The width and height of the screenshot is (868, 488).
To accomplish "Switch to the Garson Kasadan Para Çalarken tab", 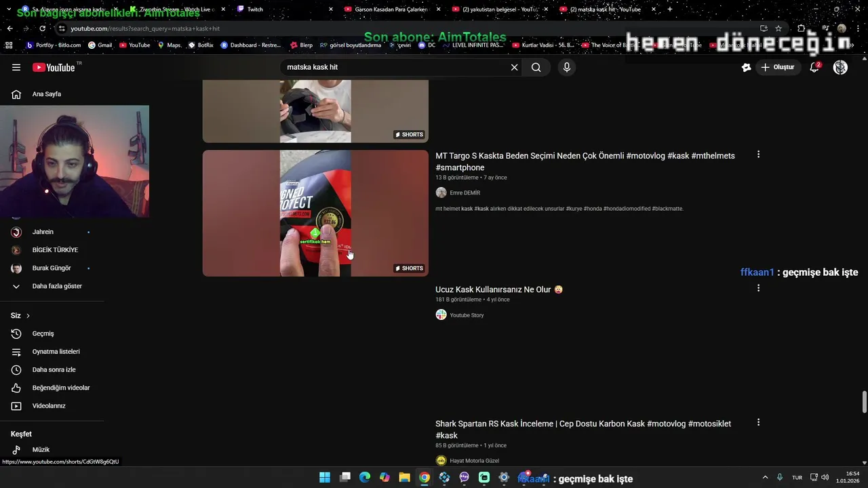I will pos(392,9).
